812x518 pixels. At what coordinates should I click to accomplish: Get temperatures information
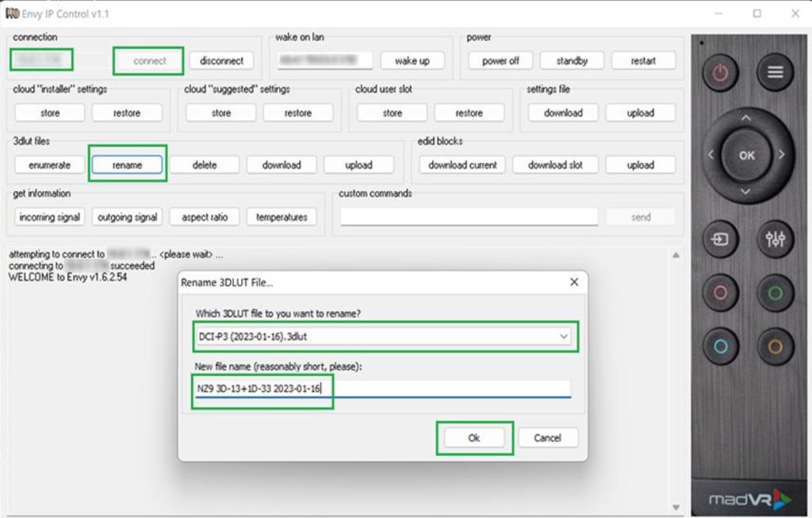[282, 217]
